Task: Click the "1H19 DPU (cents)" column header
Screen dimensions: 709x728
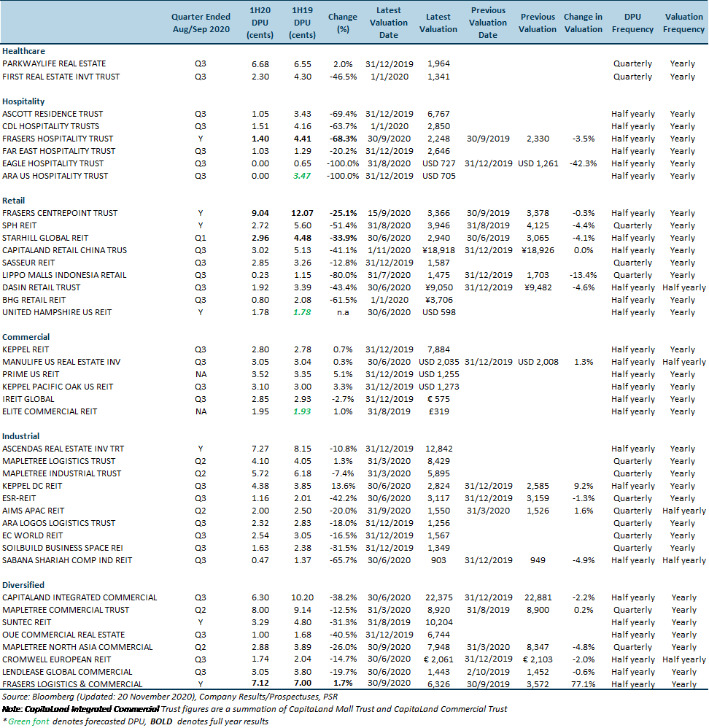Action: (302, 23)
